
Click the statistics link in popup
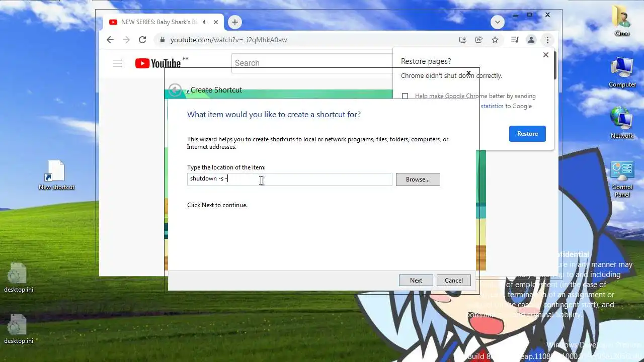click(492, 106)
